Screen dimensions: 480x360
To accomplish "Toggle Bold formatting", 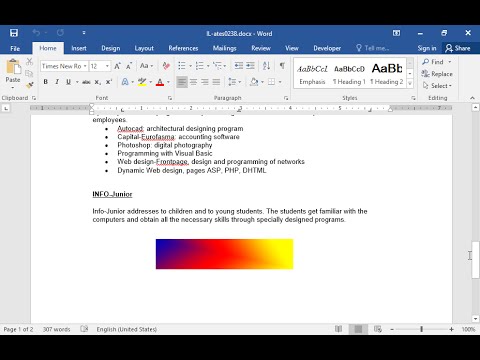I will pyautogui.click(x=46, y=82).
